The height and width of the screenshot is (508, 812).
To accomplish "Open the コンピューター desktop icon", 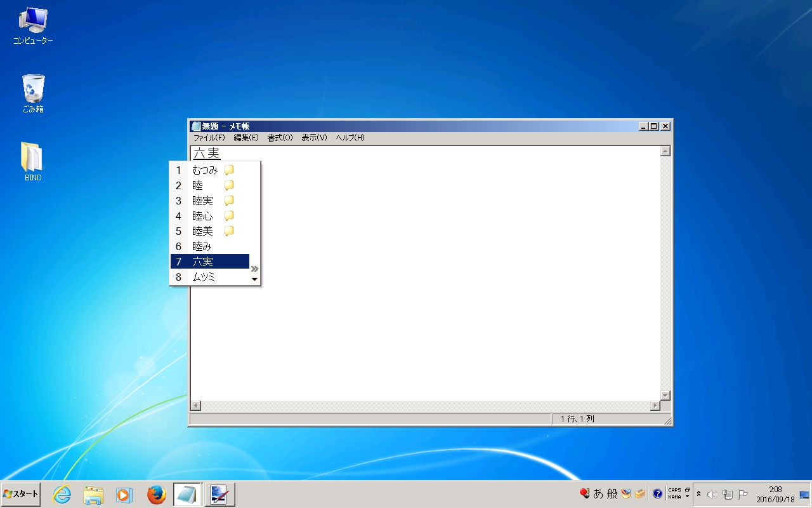I will [x=33, y=27].
